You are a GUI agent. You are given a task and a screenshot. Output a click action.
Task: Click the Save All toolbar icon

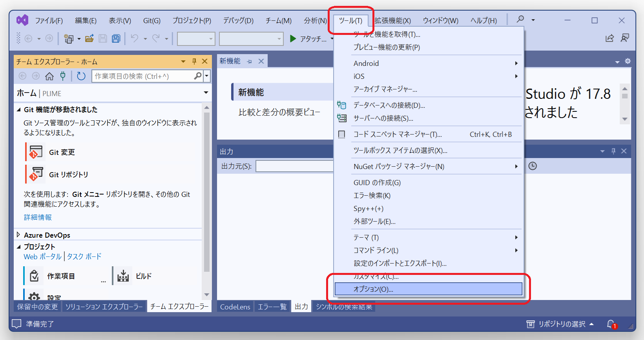pos(116,38)
